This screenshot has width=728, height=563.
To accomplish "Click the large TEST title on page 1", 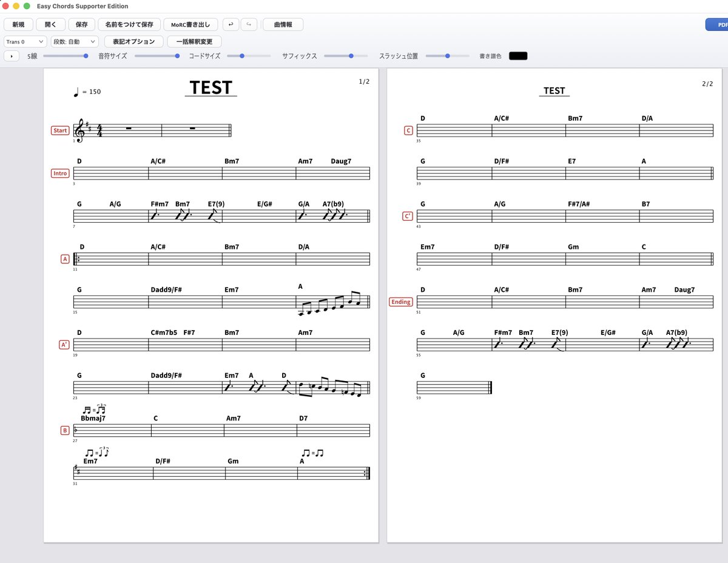I will (211, 87).
